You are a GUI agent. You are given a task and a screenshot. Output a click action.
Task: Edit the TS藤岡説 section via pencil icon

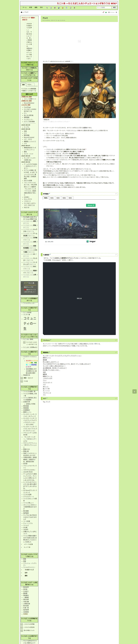click(x=50, y=254)
